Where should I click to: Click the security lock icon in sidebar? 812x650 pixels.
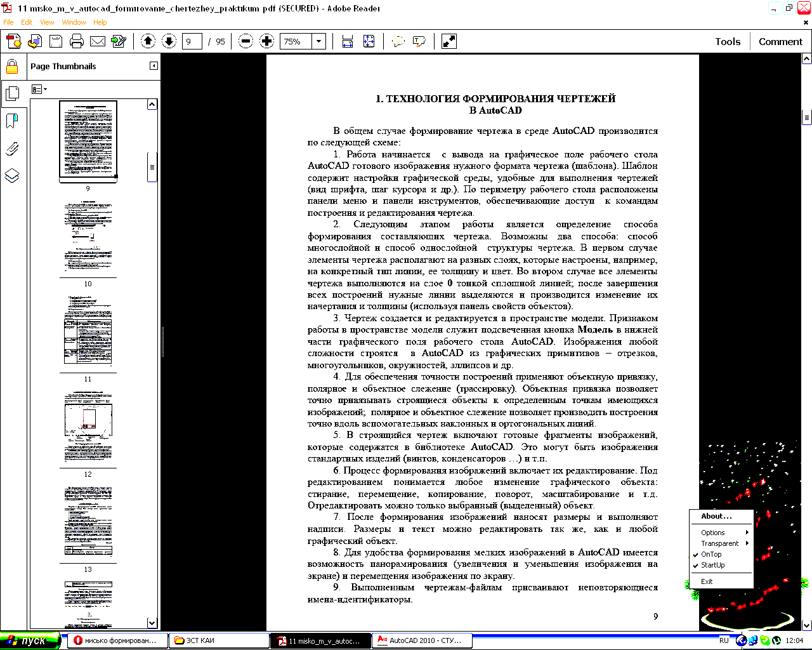(12, 66)
